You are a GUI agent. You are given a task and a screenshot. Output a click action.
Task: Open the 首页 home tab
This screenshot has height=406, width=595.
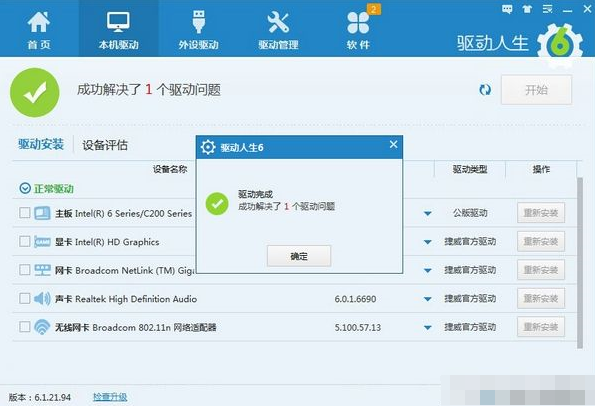(39, 30)
